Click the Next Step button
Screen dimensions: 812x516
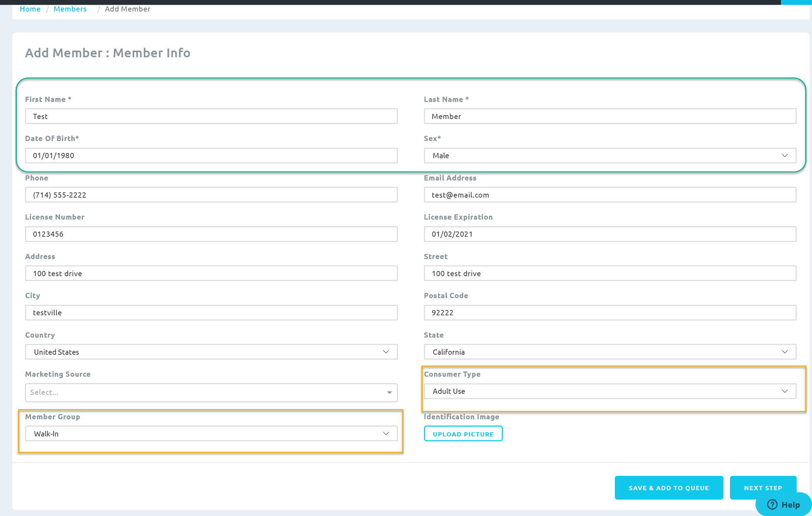762,487
